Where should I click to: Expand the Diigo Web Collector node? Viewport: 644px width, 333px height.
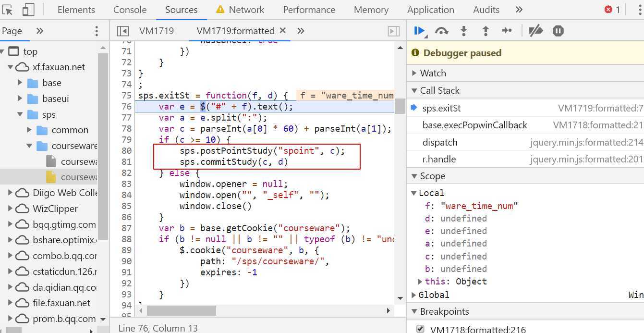pos(11,193)
